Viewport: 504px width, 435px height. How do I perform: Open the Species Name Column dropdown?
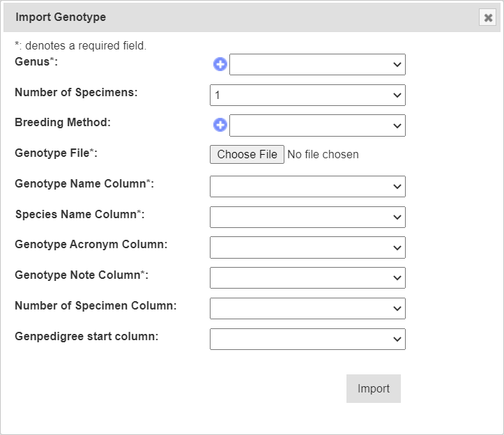(x=307, y=217)
